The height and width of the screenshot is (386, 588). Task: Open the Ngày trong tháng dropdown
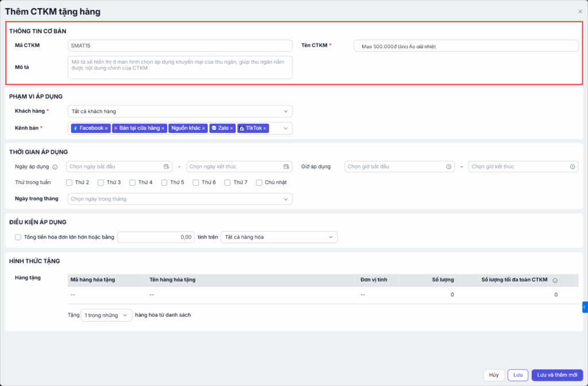pyautogui.click(x=180, y=199)
